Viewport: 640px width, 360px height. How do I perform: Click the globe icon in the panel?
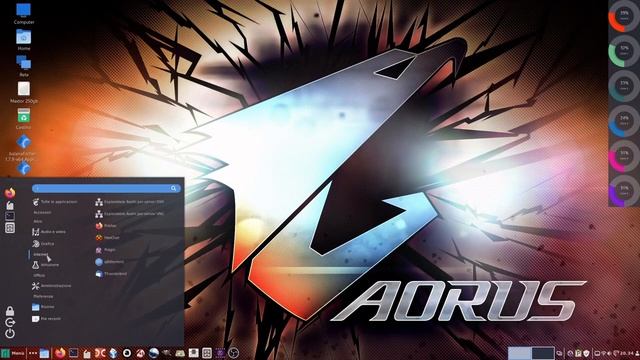point(153,353)
